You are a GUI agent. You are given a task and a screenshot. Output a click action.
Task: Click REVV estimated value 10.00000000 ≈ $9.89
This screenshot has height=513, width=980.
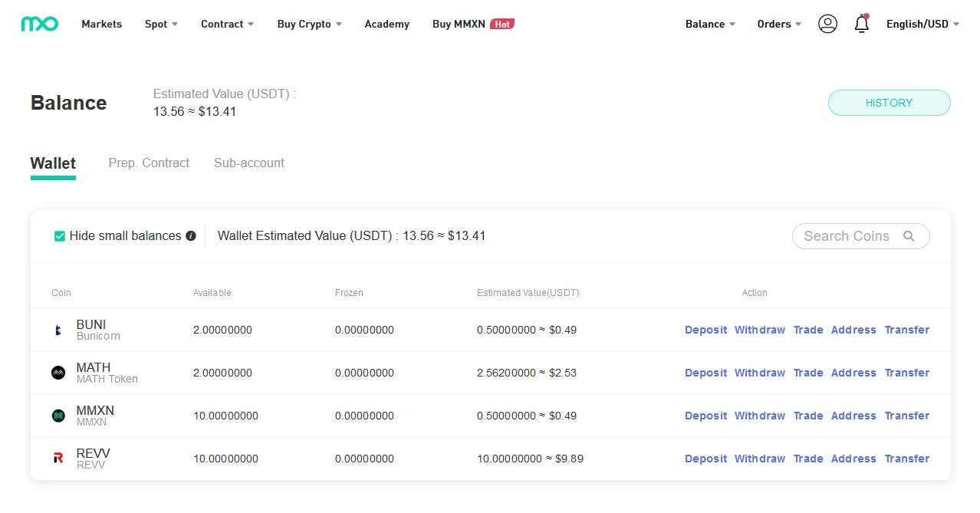[x=530, y=459]
